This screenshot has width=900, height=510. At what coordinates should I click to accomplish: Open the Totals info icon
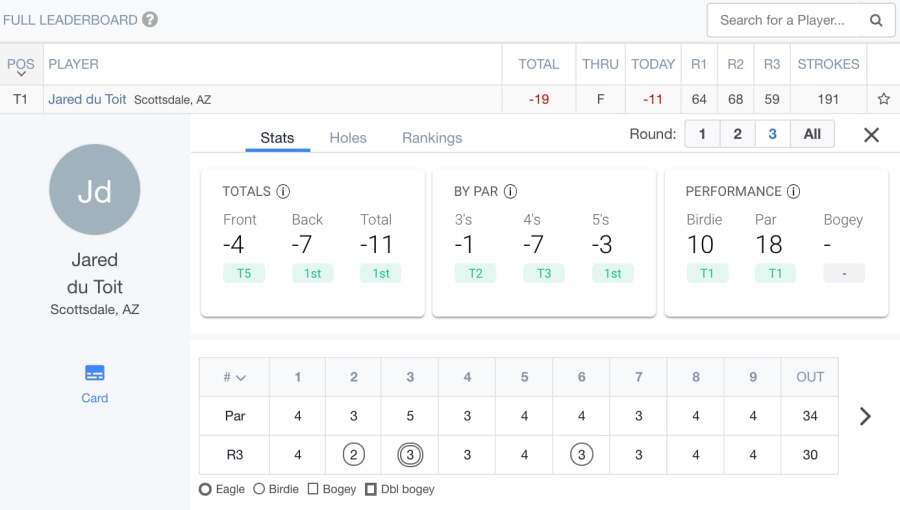point(283,191)
